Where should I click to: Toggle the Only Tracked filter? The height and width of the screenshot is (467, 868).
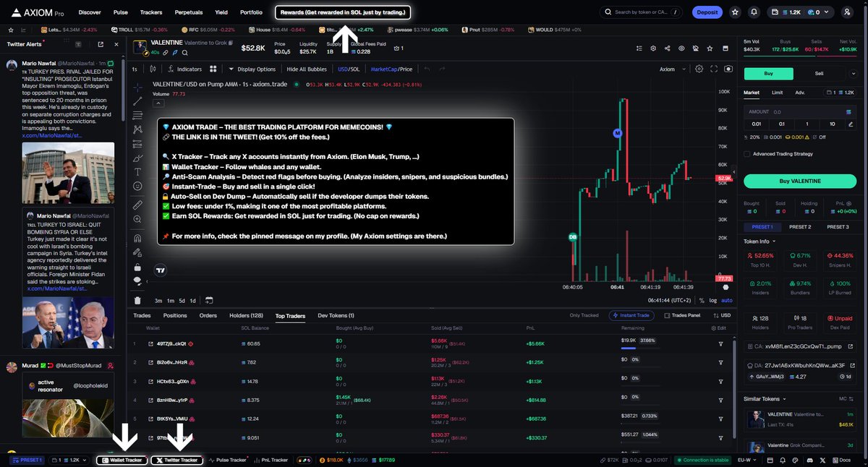585,315
